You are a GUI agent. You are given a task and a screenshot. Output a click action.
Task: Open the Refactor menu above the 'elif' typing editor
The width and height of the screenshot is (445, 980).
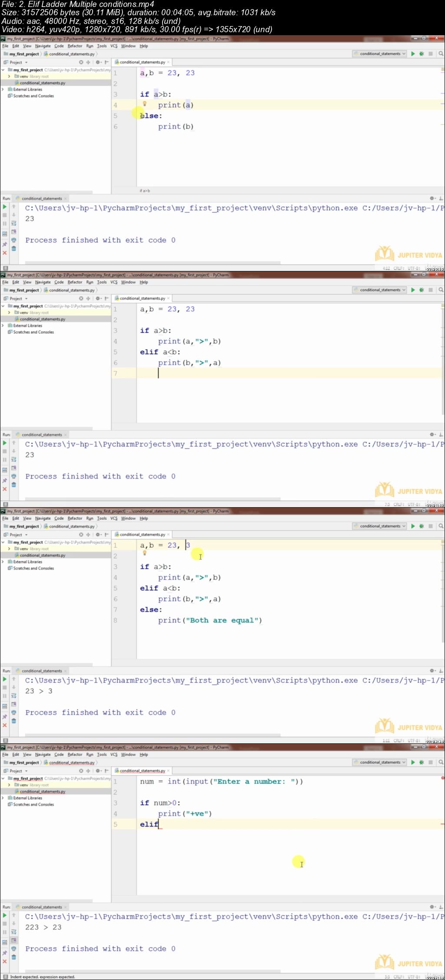(75, 755)
